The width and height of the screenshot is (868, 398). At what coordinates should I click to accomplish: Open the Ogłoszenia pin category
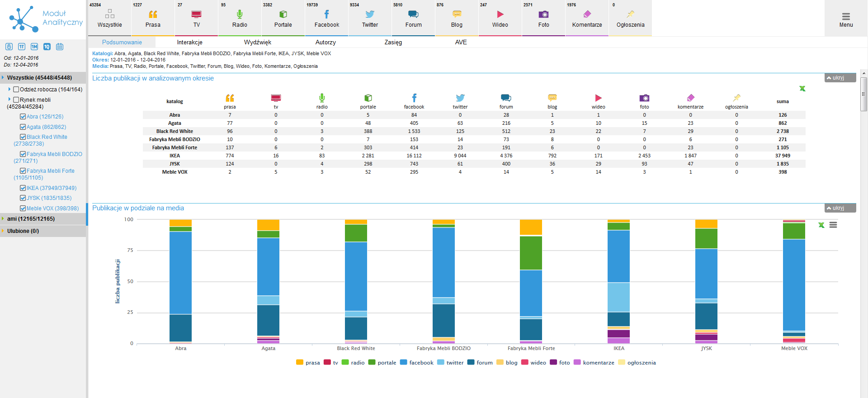tap(630, 18)
